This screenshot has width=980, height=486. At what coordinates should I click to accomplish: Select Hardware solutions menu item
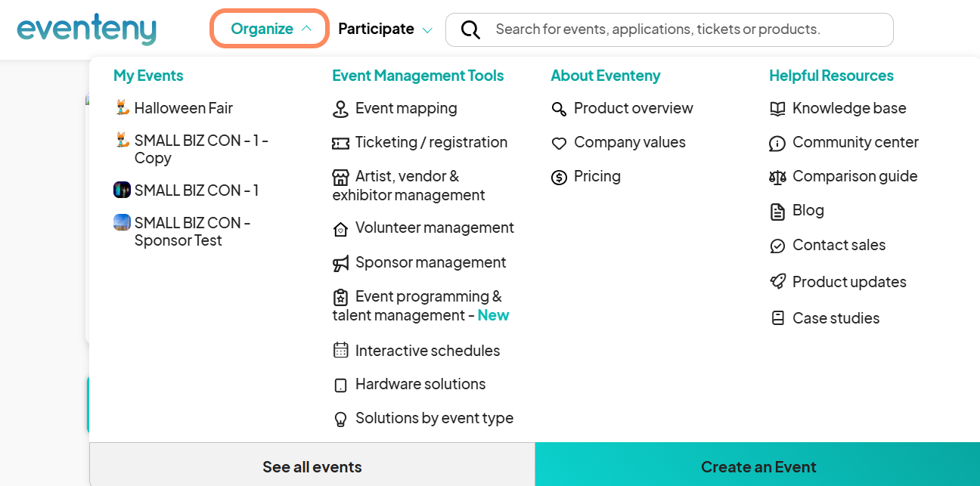pos(420,384)
